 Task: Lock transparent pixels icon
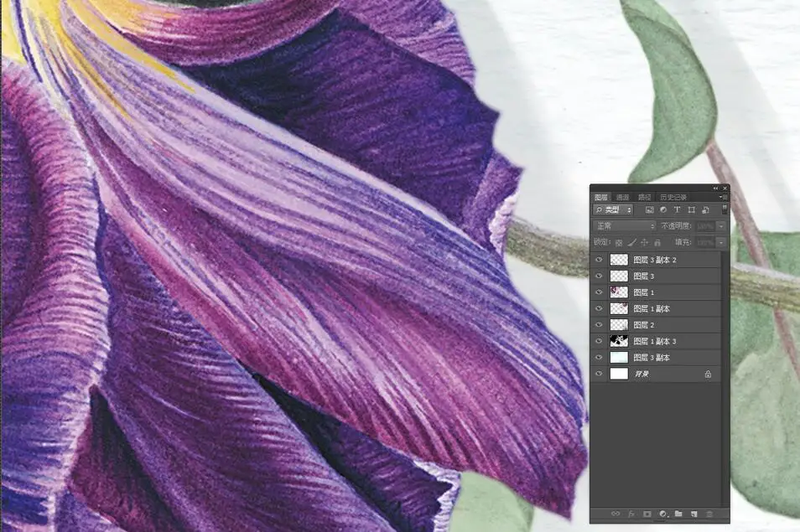coord(619,243)
